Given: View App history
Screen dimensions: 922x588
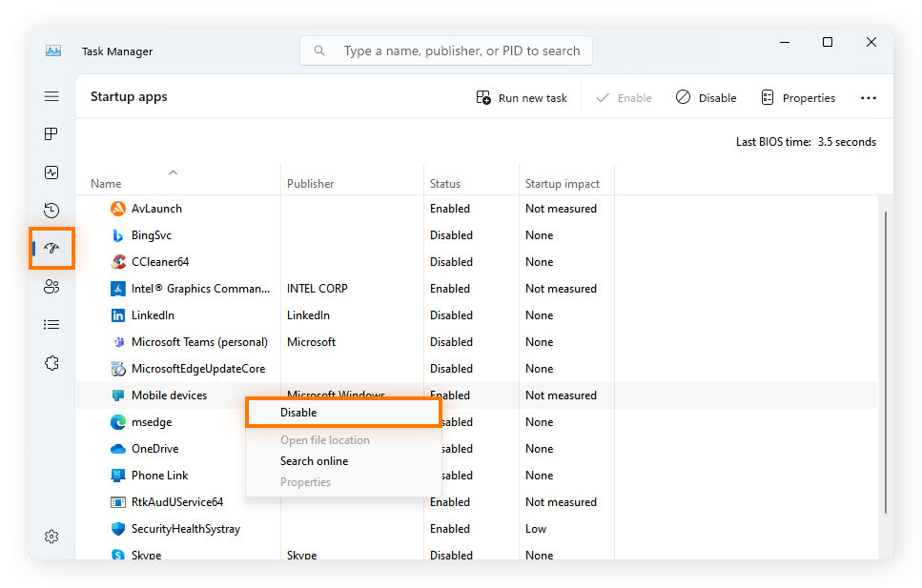Looking at the screenshot, I should pos(51,210).
